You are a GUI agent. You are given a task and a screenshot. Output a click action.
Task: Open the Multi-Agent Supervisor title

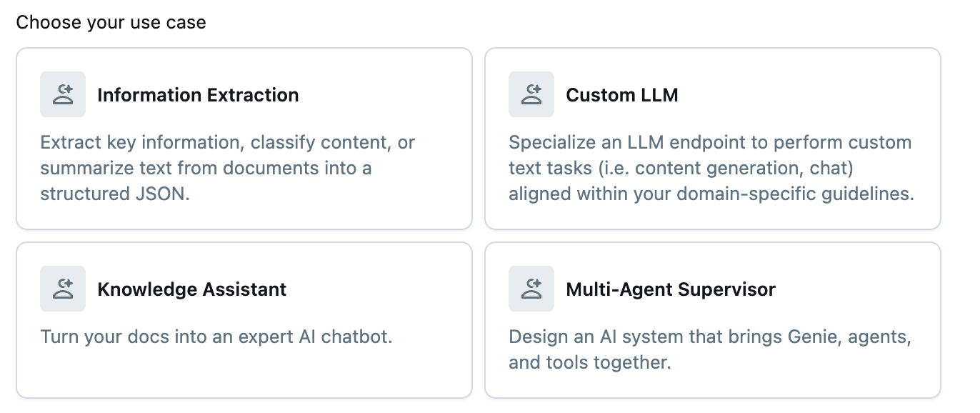670,289
